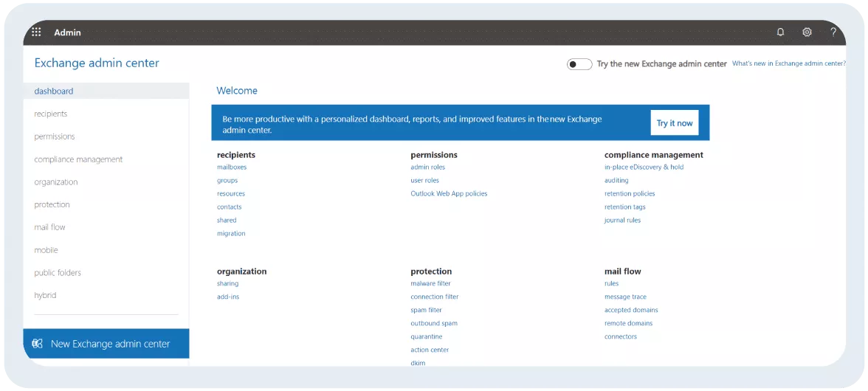The image size is (868, 391).
Task: Open the auditing link
Action: pos(617,180)
